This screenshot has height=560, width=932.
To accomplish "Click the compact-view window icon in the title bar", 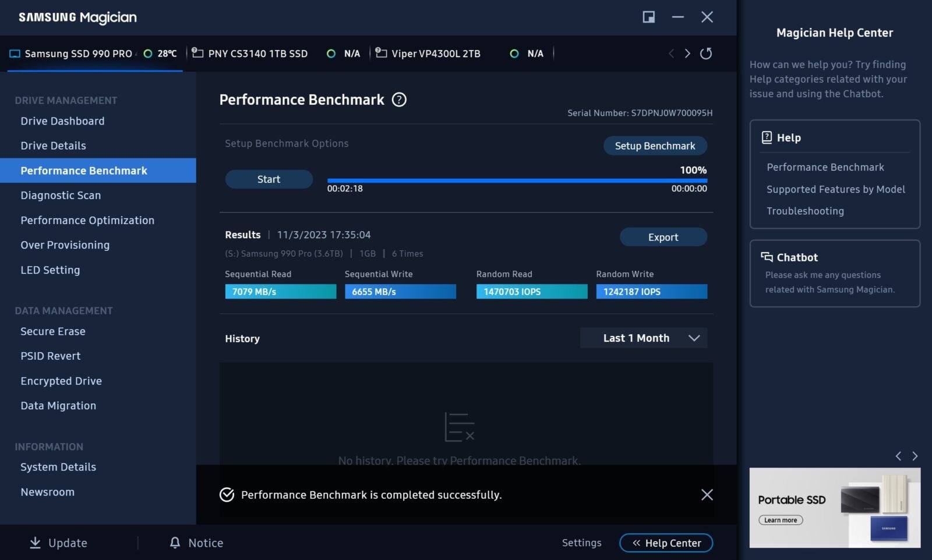I will pyautogui.click(x=648, y=17).
